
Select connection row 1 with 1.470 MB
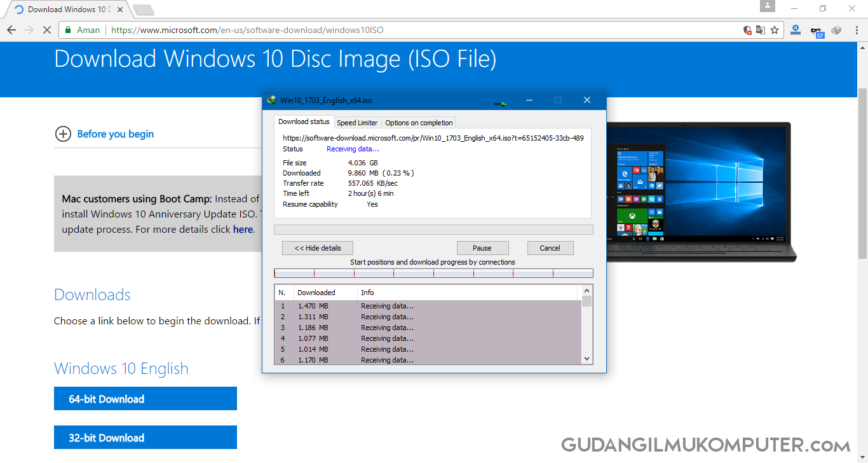(428, 306)
